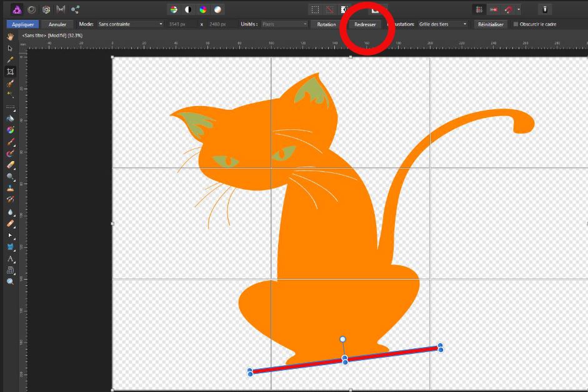Select the Clone stamp tool

tap(10, 189)
